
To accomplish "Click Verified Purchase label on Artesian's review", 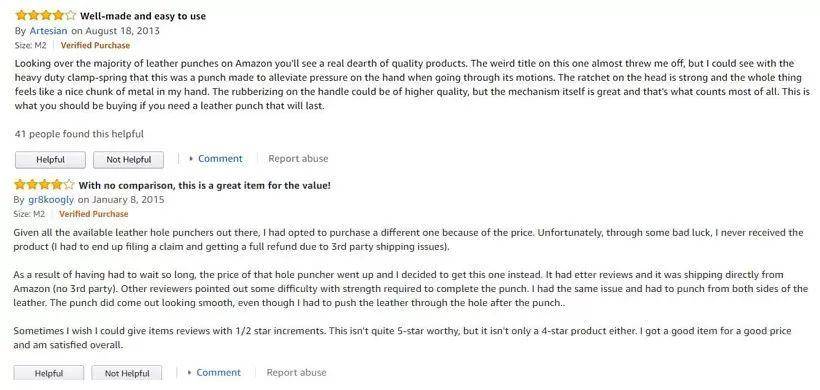I will (95, 45).
